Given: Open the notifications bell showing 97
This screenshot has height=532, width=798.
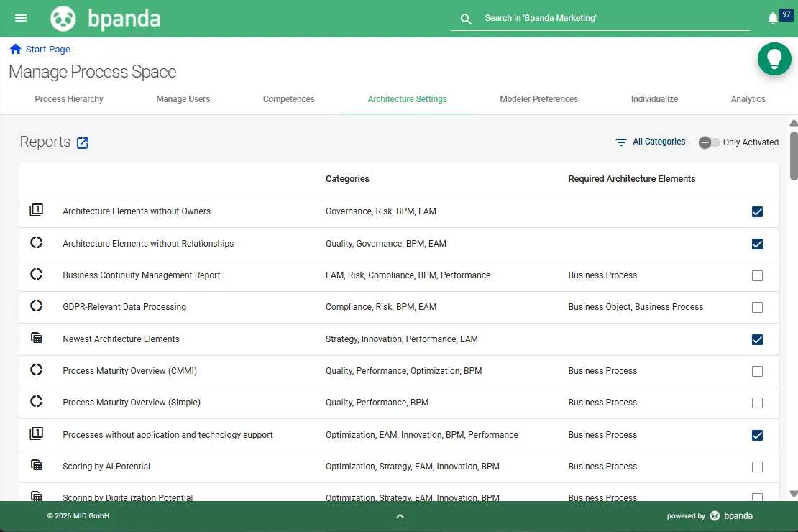Looking at the screenshot, I should point(774,17).
